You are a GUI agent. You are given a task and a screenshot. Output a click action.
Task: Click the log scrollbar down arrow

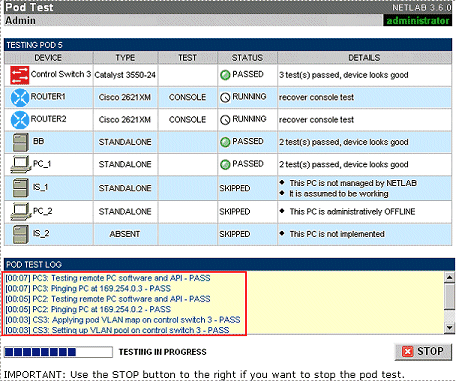coord(449,328)
